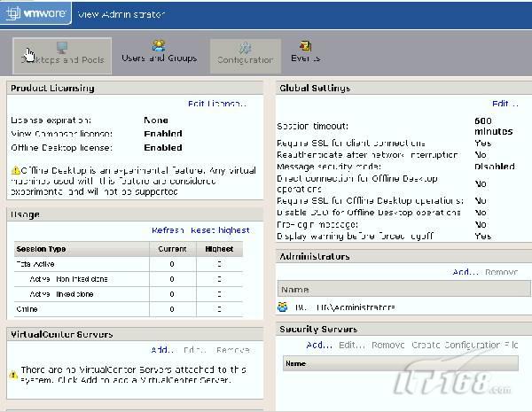Screen dimensions: 532x412
Task: Click the VirtualCenter Servers panel header
Action: [x=135, y=334]
